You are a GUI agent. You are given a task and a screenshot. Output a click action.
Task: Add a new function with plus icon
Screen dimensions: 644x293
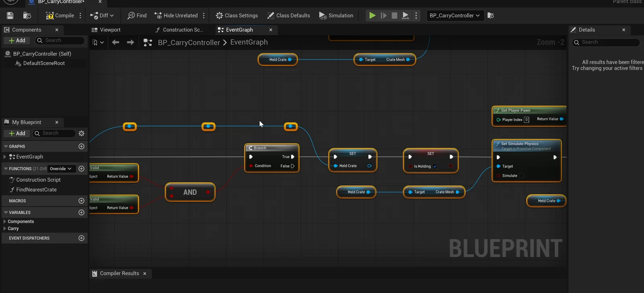coord(81,169)
